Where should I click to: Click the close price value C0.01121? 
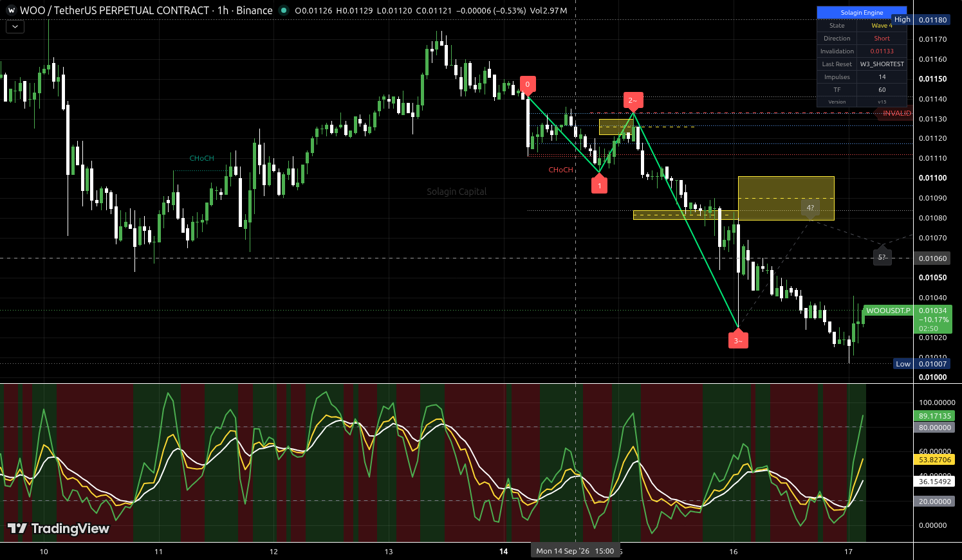pos(435,11)
